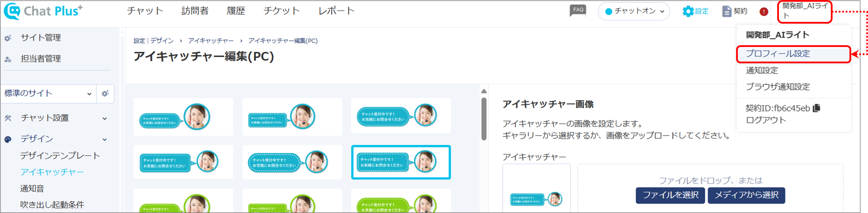Open the チャットオン status dropdown
This screenshot has width=868, height=213.
click(x=634, y=11)
